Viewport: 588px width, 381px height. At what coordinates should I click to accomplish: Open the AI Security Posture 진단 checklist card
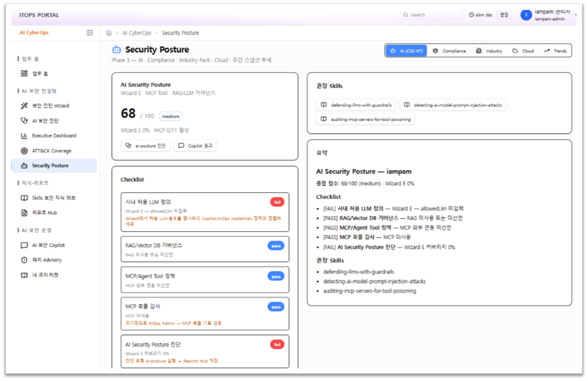(x=205, y=351)
